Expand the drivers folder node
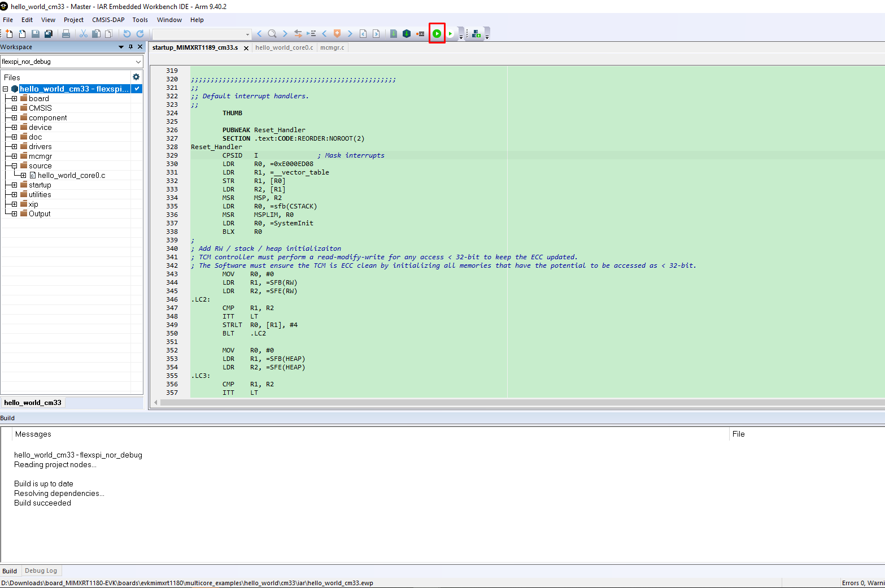885x588 pixels. tap(14, 147)
